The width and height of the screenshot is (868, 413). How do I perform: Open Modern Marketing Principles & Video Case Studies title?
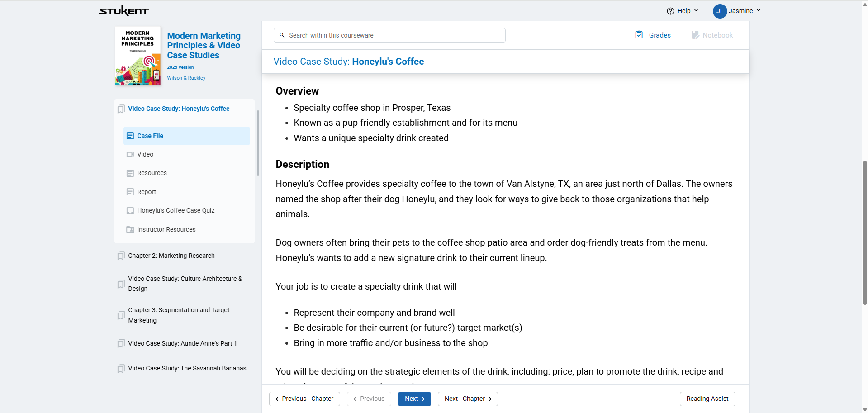coord(204,45)
